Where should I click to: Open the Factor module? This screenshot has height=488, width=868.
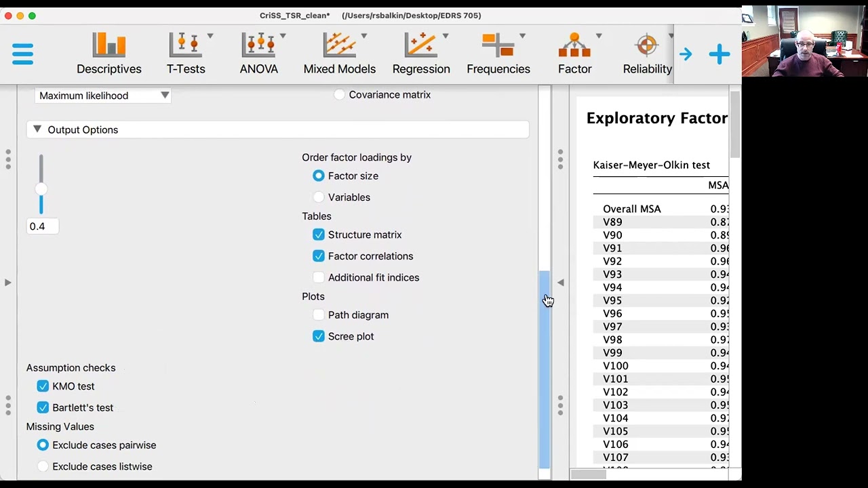point(574,54)
